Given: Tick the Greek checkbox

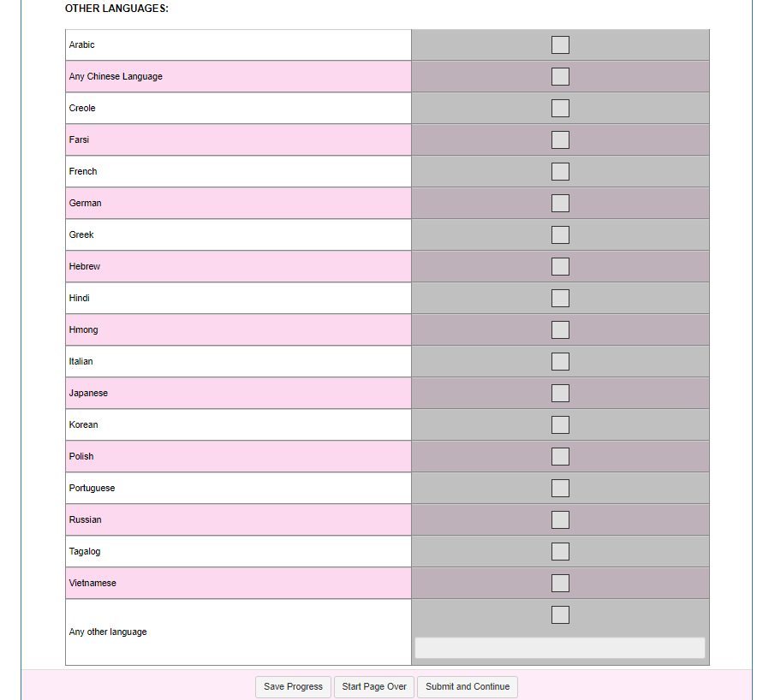Looking at the screenshot, I should [560, 234].
